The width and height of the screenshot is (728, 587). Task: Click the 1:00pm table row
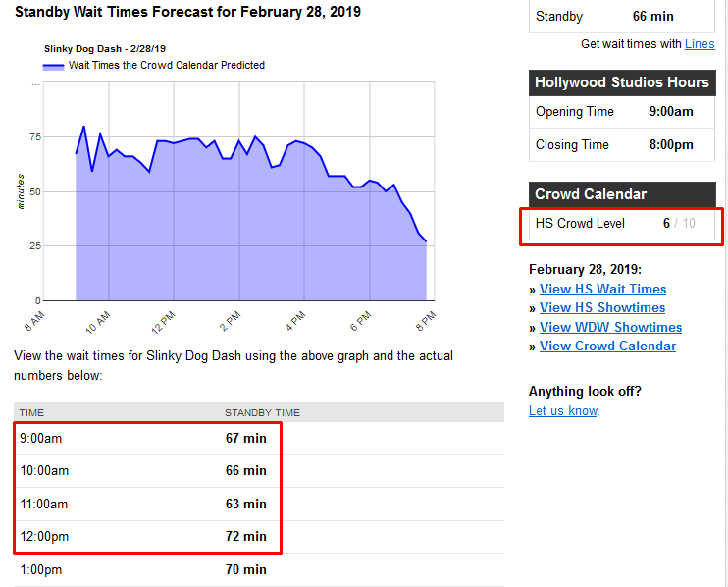pos(147,569)
